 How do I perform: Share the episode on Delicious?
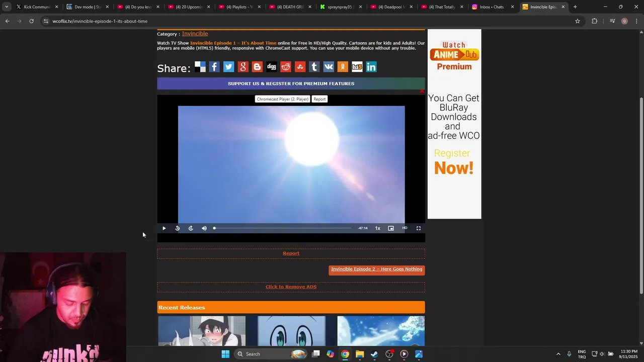(x=200, y=67)
